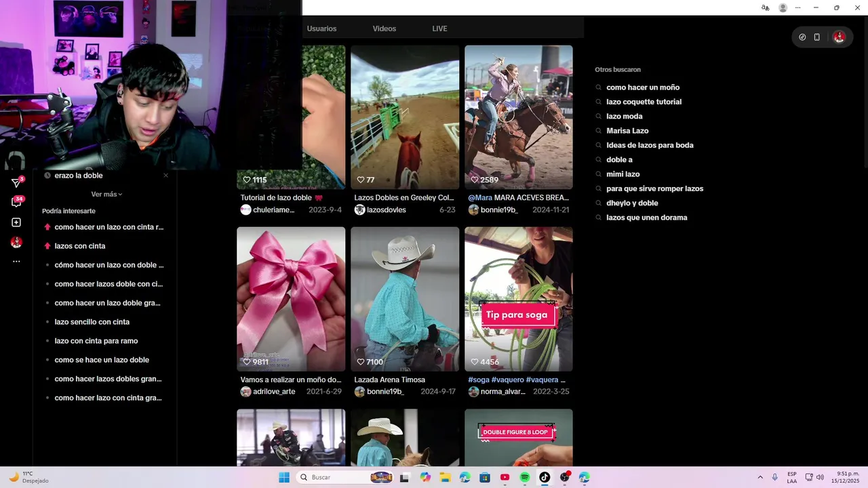The height and width of the screenshot is (488, 868).
Task: Switch to the Videos tab
Action: 384,28
